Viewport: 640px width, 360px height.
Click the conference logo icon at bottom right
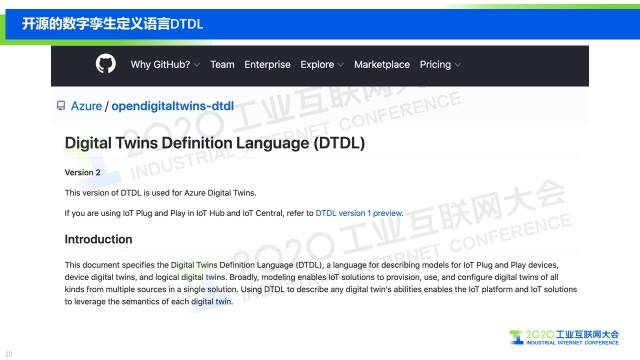516,338
